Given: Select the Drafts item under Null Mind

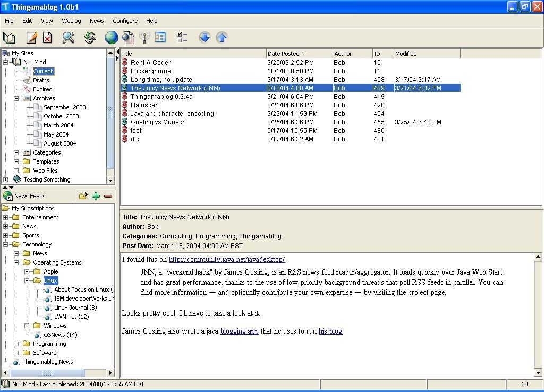Looking at the screenshot, I should (x=41, y=80).
